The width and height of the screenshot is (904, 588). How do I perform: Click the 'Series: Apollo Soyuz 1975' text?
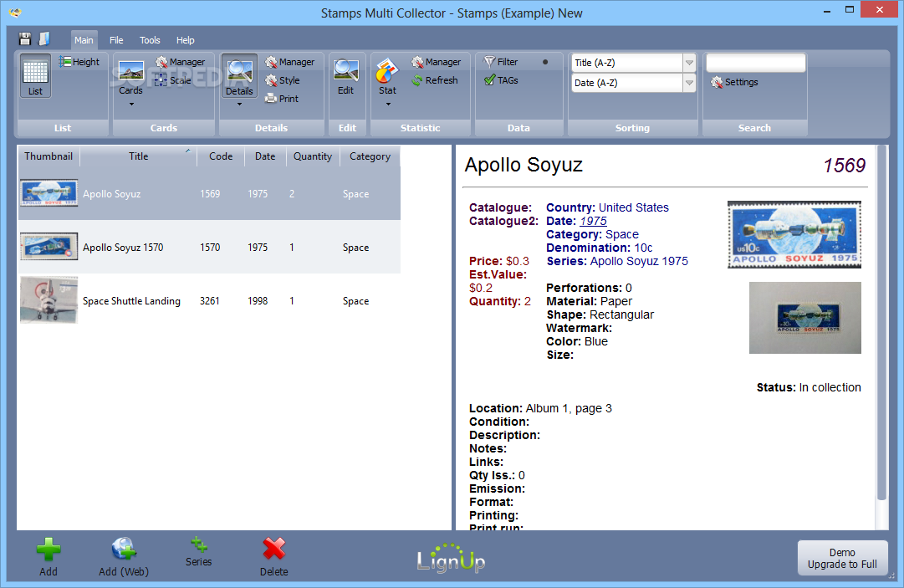tap(617, 261)
